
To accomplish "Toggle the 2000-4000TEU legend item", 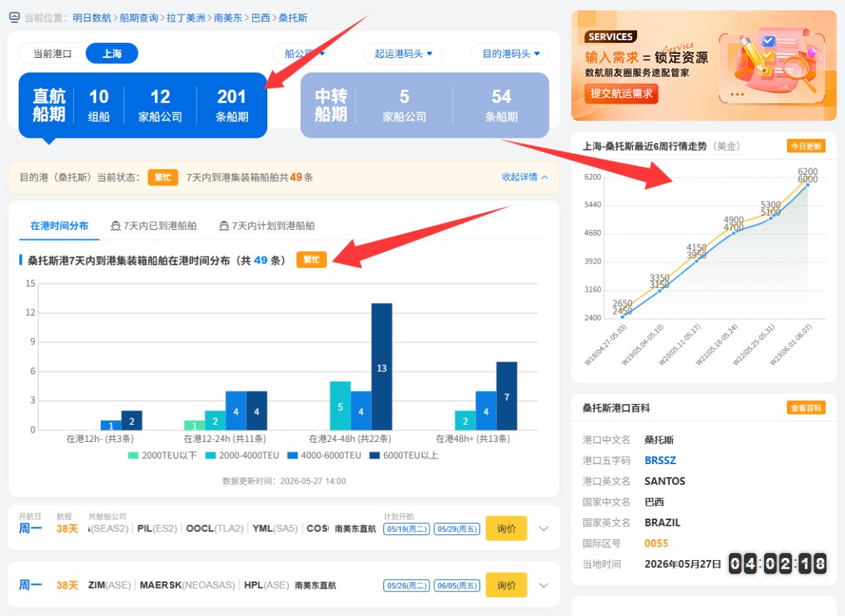I will point(242,456).
